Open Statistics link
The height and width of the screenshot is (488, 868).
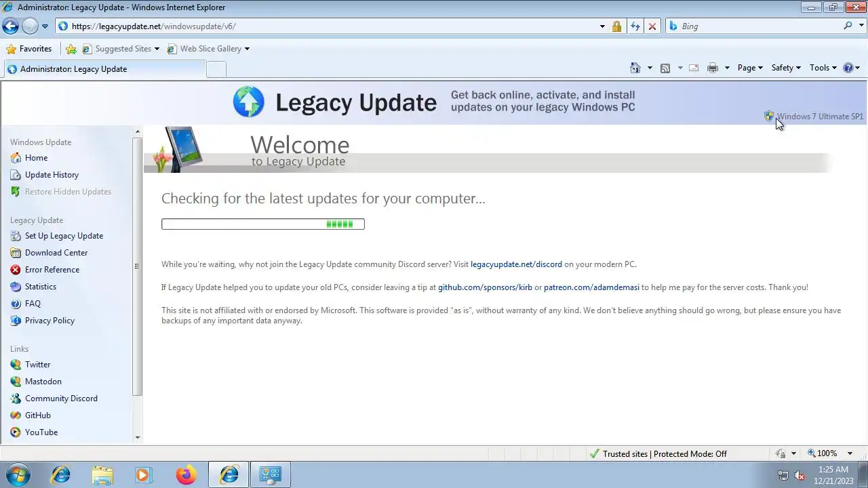(x=41, y=287)
